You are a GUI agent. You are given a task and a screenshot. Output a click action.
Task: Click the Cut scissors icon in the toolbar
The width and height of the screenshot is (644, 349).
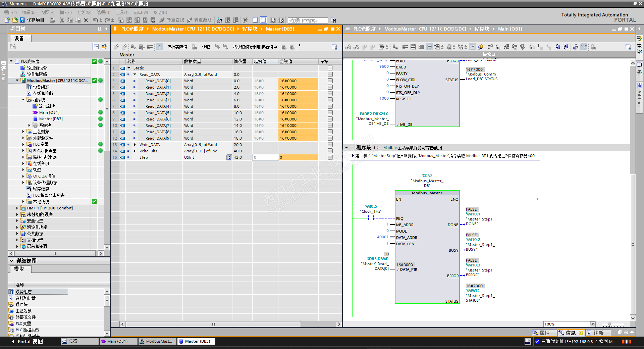point(62,20)
